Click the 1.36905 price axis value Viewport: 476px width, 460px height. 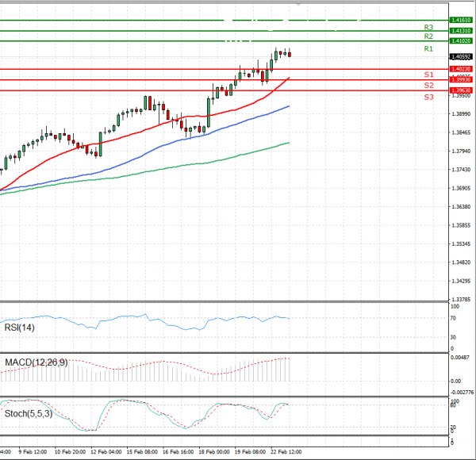click(461, 188)
